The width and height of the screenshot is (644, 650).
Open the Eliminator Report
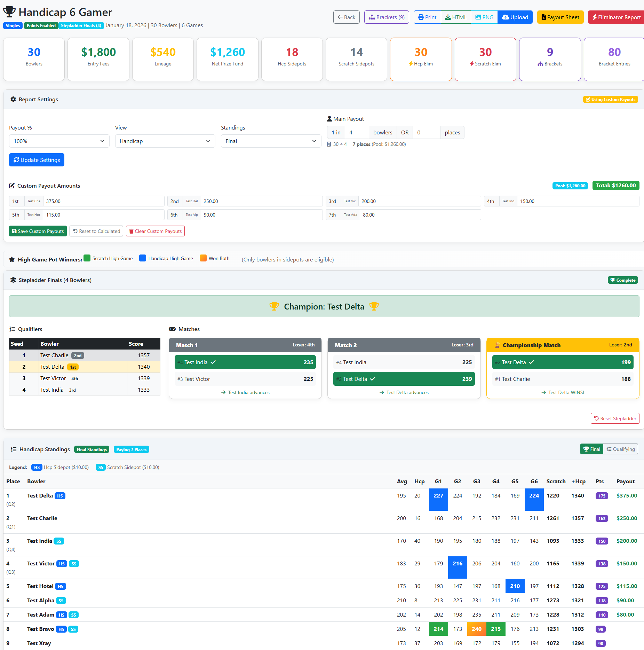[x=616, y=17]
